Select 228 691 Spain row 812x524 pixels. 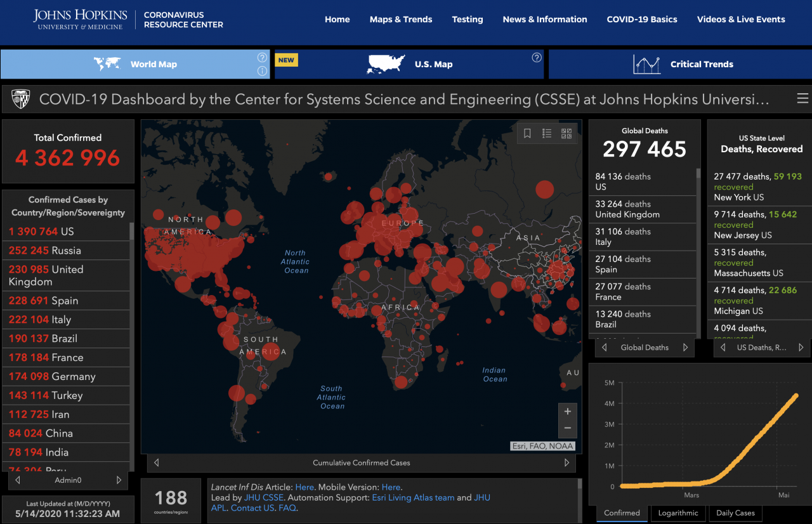pyautogui.click(x=66, y=301)
